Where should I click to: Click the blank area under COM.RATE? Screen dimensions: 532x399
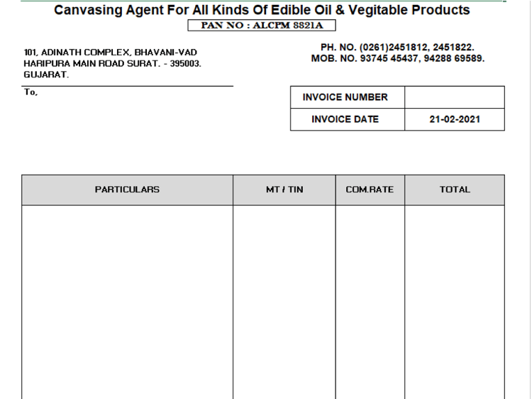coord(370,302)
